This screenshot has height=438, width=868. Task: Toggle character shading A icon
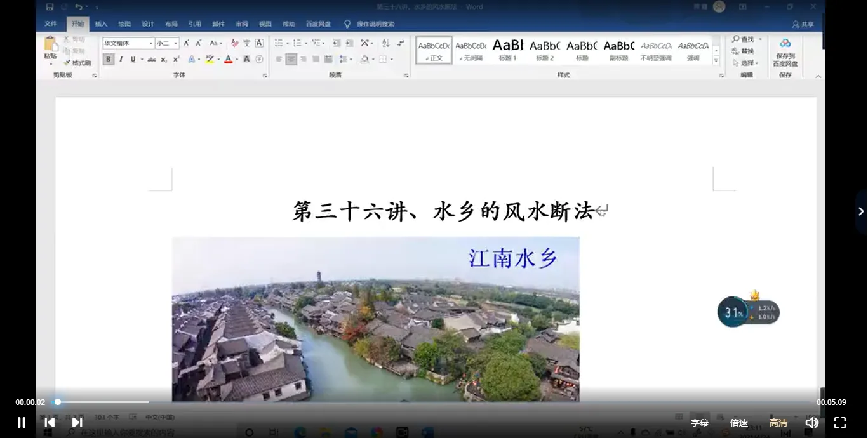click(246, 59)
